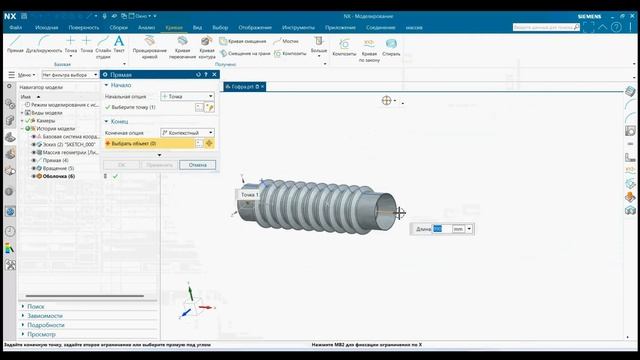
Task: Click the green check mark below the dialog
Action: [116, 176]
